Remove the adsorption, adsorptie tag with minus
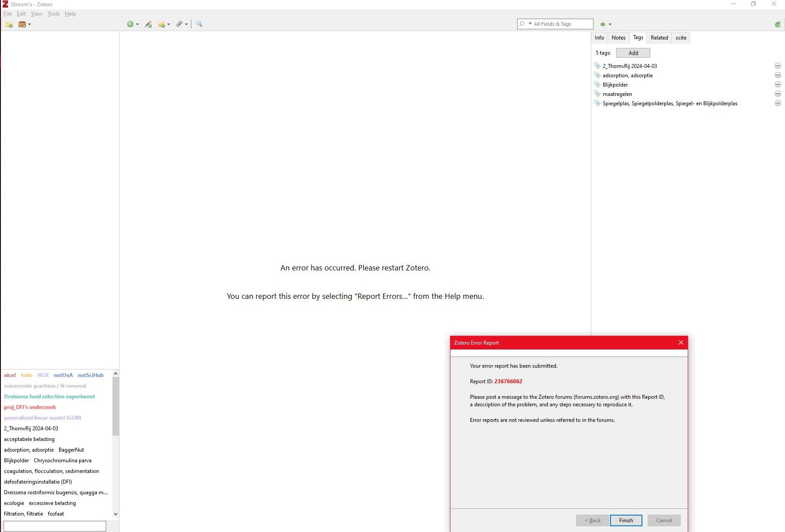 pyautogui.click(x=777, y=75)
